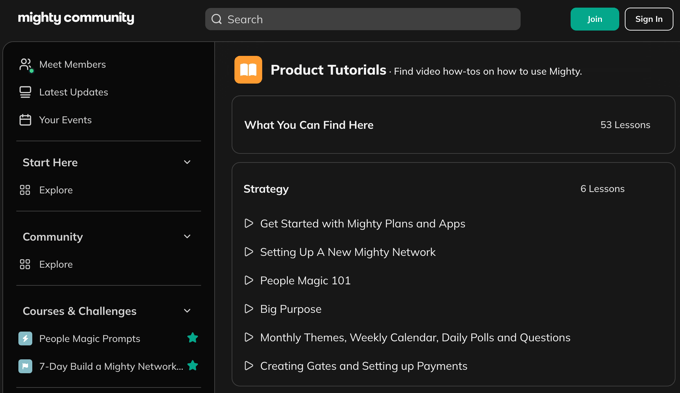680x393 pixels.
Task: Collapse the Courses & Challenges section chevron
Action: (x=187, y=311)
